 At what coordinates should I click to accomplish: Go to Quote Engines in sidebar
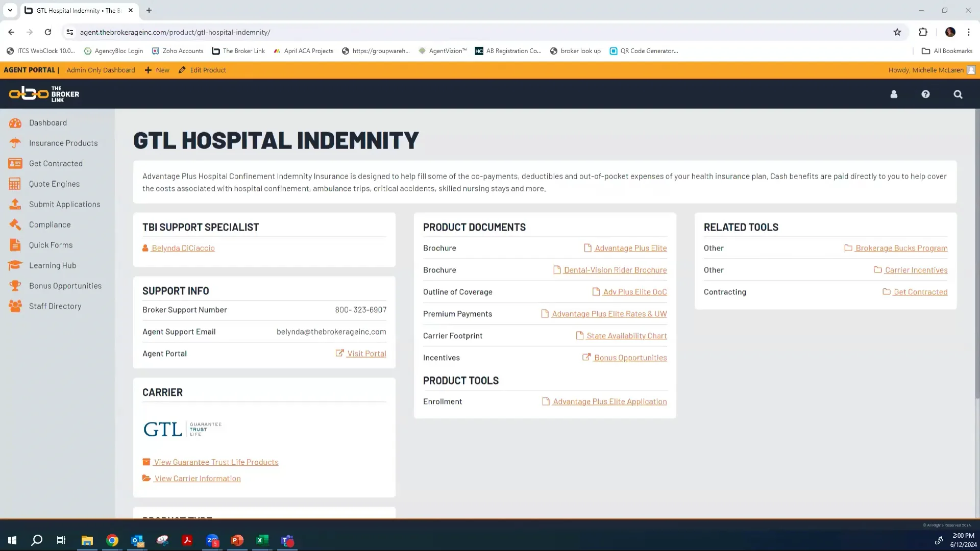coord(54,184)
